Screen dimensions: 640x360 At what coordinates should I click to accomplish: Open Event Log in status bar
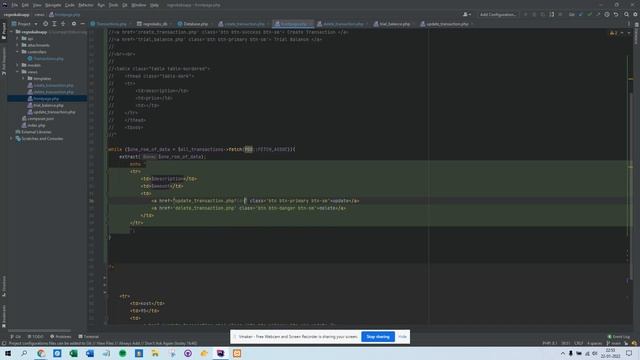pyautogui.click(x=619, y=337)
